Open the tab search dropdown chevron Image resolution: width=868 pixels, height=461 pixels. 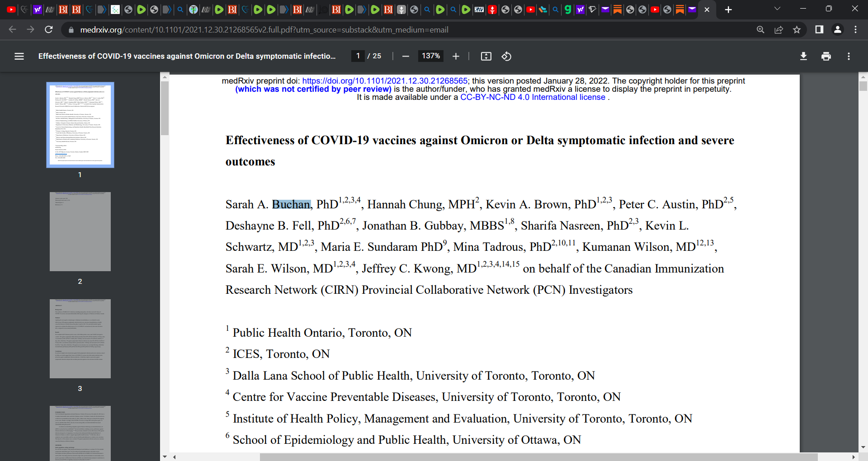point(777,9)
